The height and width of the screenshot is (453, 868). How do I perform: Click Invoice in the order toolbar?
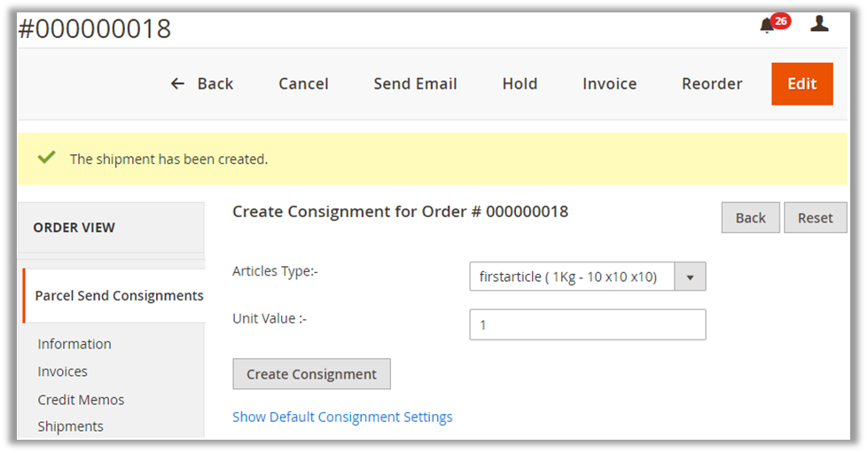point(609,83)
